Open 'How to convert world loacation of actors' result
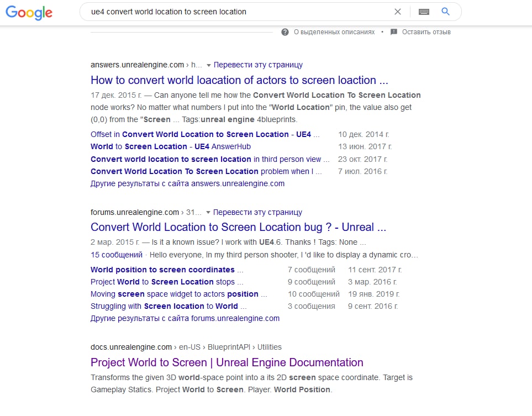 (x=239, y=80)
